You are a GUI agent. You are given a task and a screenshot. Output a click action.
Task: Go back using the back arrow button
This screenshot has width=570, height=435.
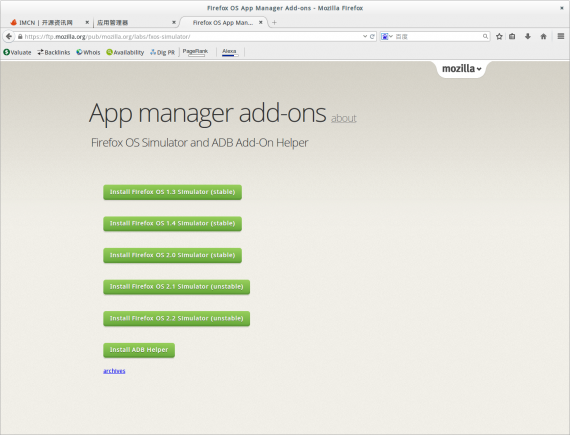pos(9,36)
